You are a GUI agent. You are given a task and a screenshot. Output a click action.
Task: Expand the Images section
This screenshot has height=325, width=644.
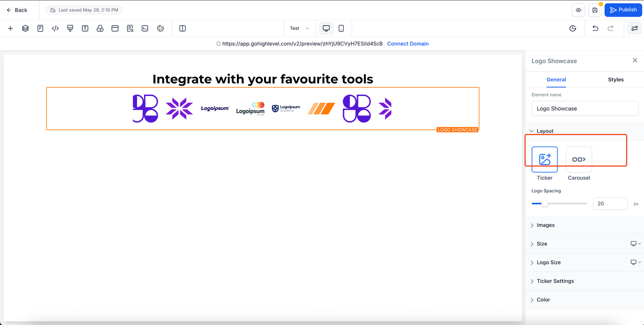tap(546, 225)
